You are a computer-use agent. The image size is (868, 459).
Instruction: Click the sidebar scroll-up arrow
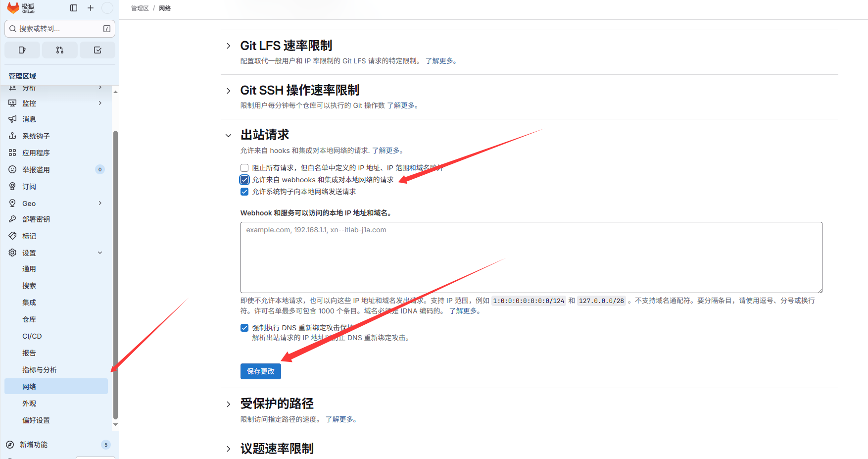(x=115, y=92)
